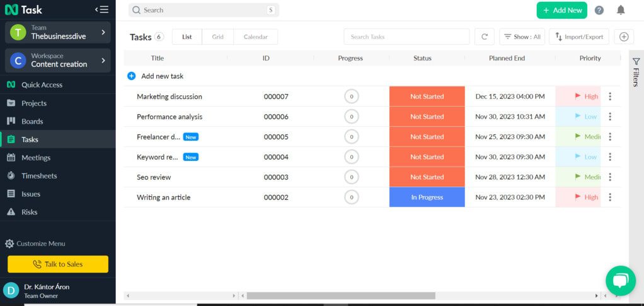Click the Status column header

[422, 58]
